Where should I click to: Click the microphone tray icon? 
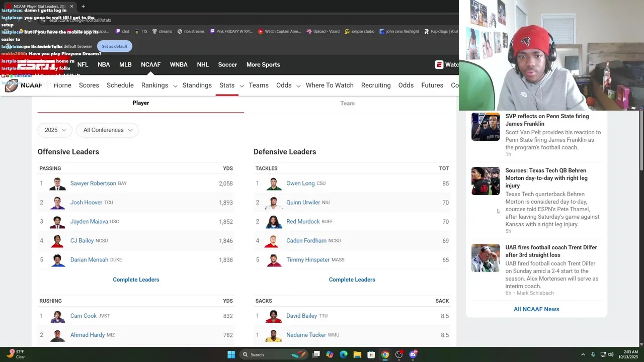click(x=593, y=354)
